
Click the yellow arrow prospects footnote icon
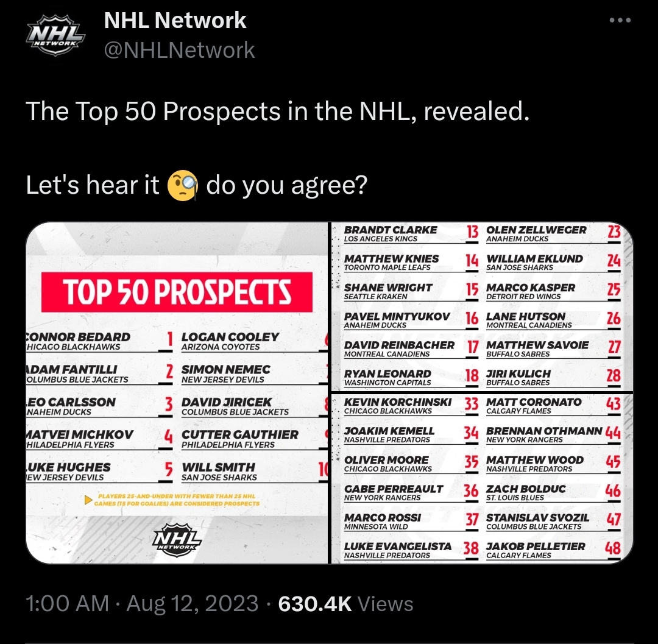click(88, 500)
